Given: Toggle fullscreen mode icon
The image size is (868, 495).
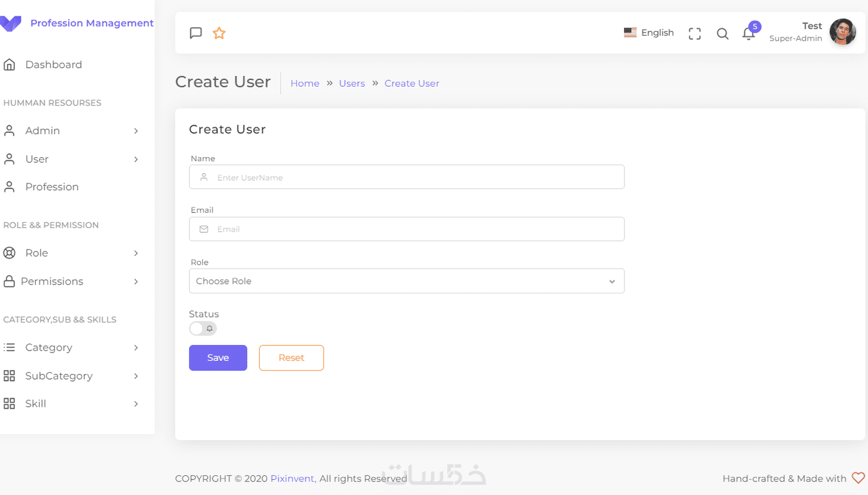Looking at the screenshot, I should [694, 34].
